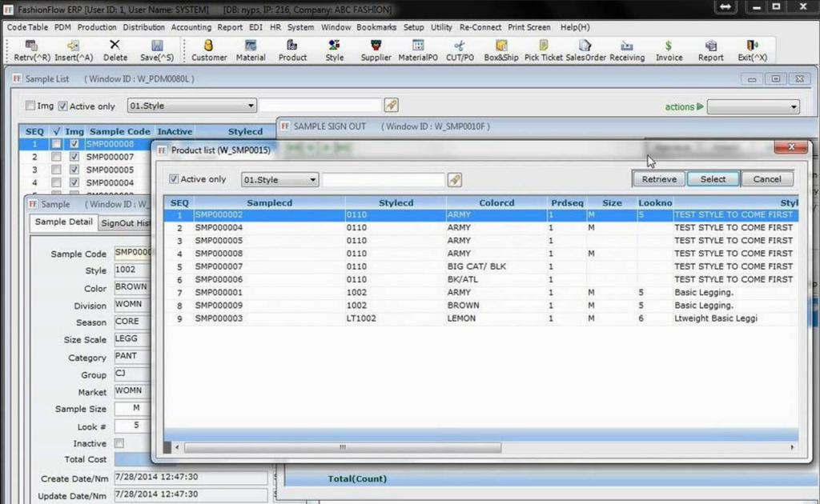
Task: Check the select box for SMP000007 row
Action: point(56,157)
